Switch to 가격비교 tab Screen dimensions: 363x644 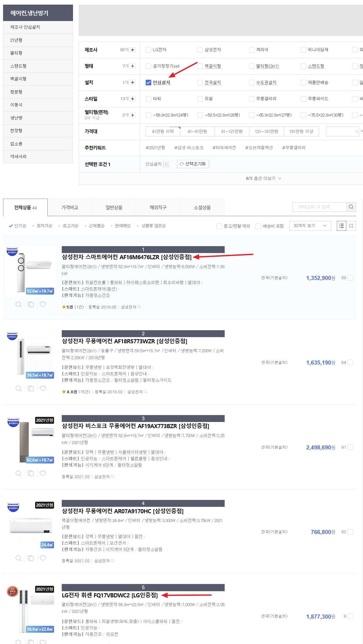click(x=69, y=207)
